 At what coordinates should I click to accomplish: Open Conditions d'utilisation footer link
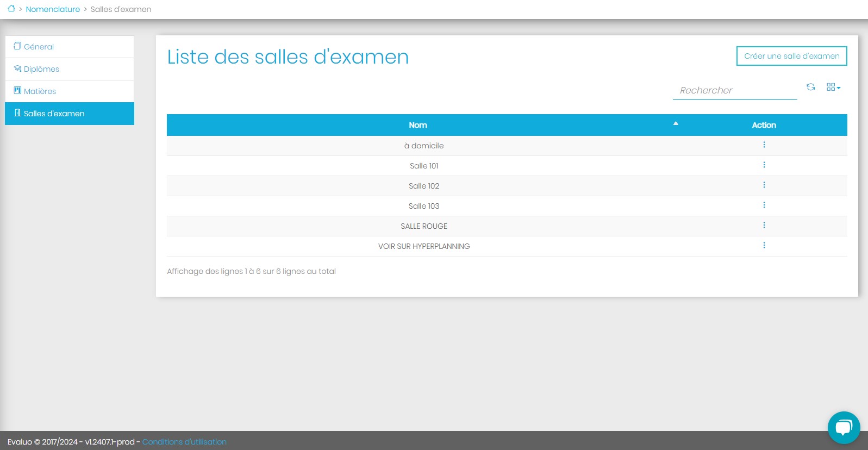(x=184, y=442)
